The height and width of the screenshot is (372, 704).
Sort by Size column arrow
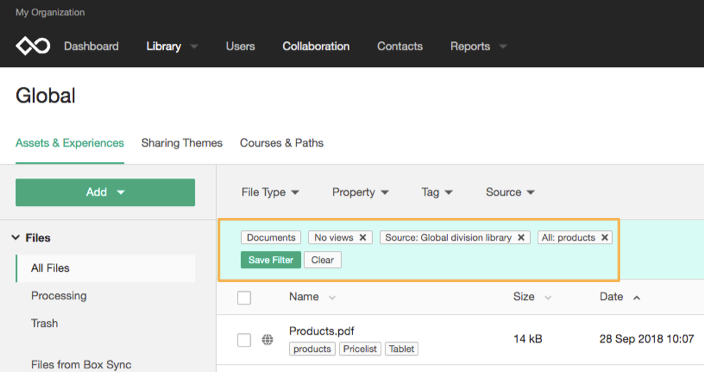(548, 297)
